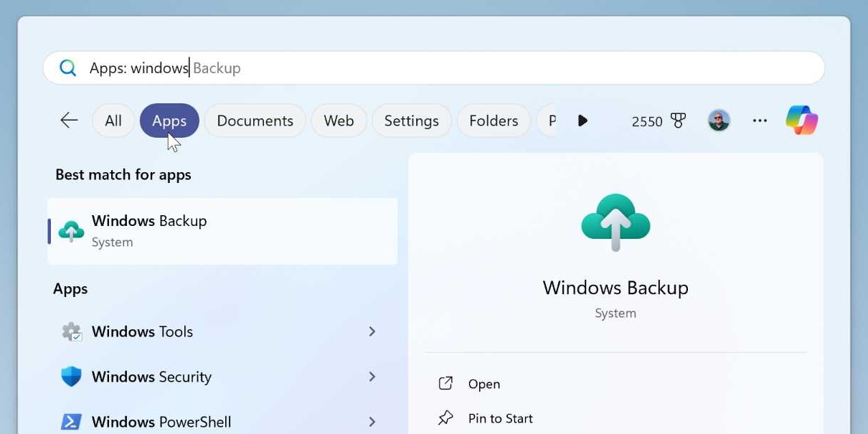Select the Settings filter tab

(411, 121)
